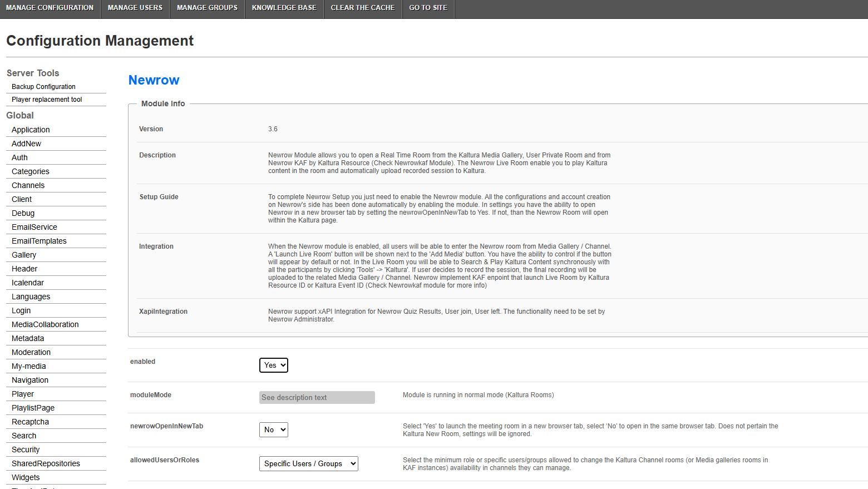
Task: Open PlaylistPage configuration
Action: click(x=33, y=408)
